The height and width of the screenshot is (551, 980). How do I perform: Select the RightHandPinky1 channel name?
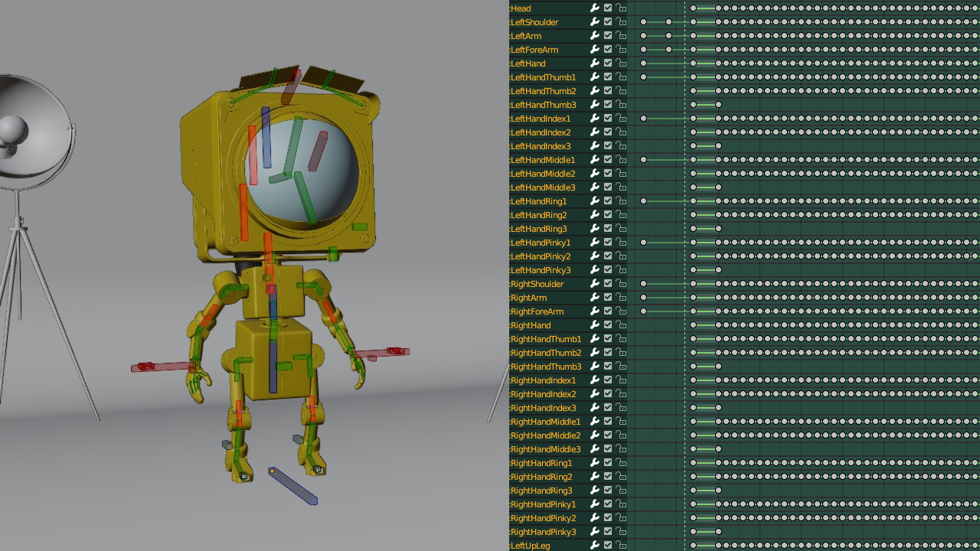[x=543, y=504]
